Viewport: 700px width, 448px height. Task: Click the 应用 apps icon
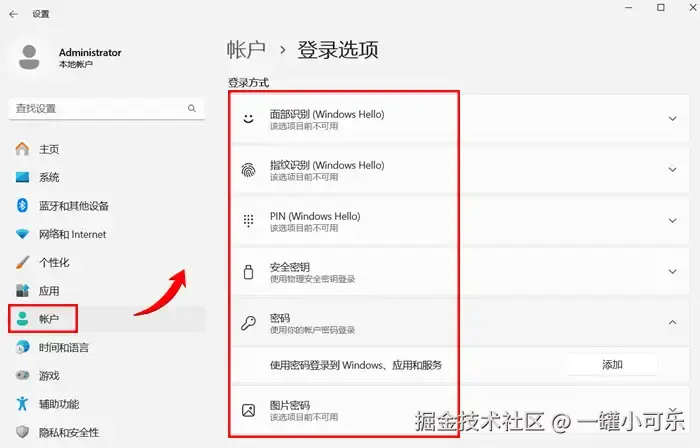(x=22, y=290)
